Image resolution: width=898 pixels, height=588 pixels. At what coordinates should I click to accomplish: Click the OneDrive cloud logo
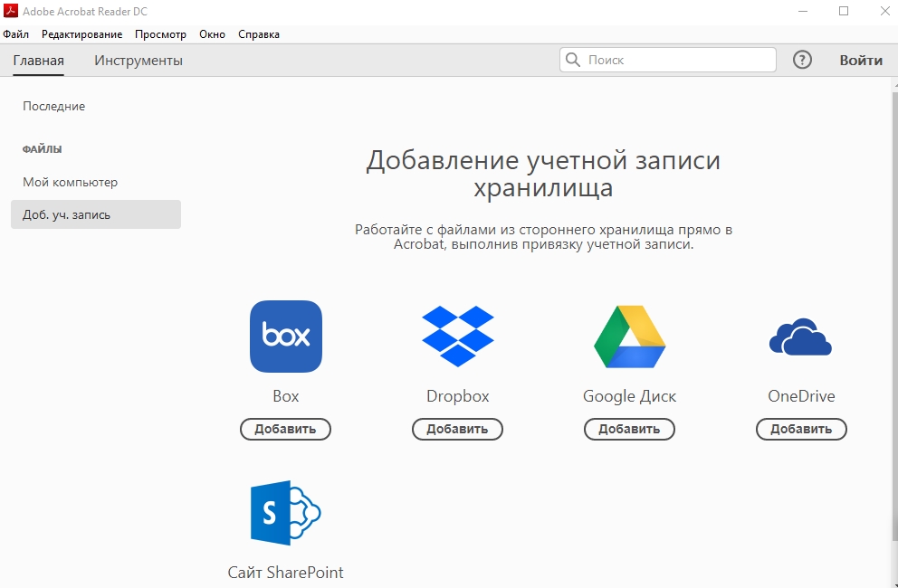coord(800,337)
